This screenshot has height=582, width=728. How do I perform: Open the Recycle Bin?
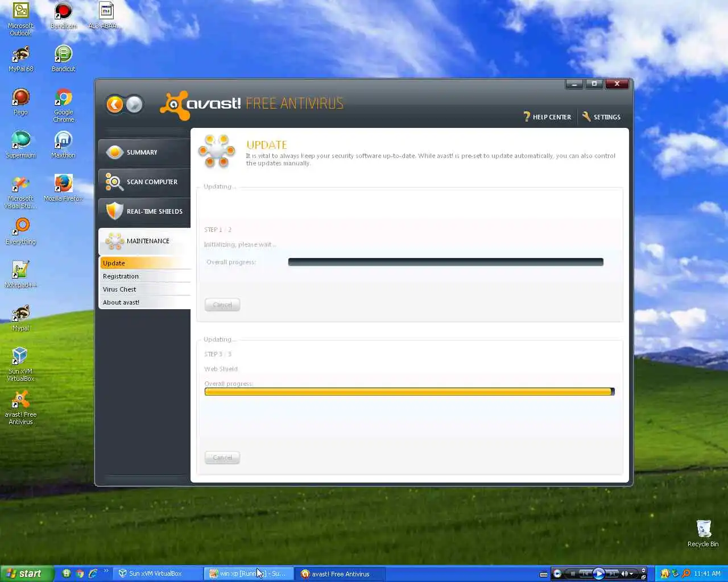point(703,533)
